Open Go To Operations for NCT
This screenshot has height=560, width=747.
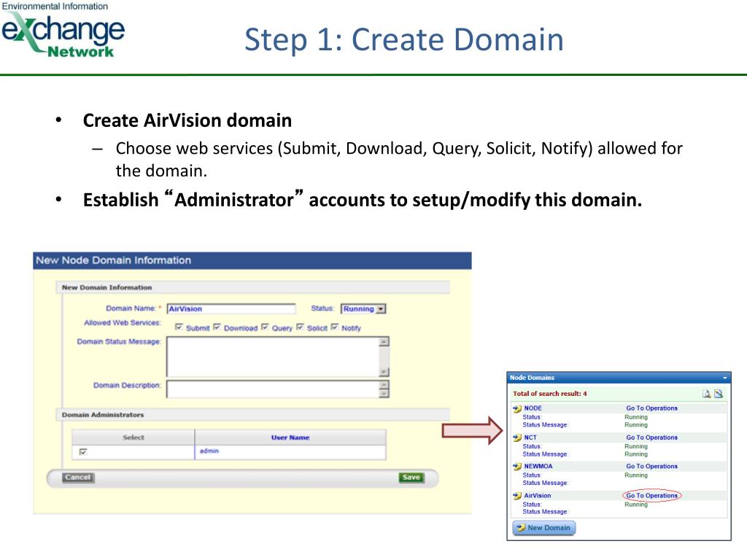coord(651,437)
